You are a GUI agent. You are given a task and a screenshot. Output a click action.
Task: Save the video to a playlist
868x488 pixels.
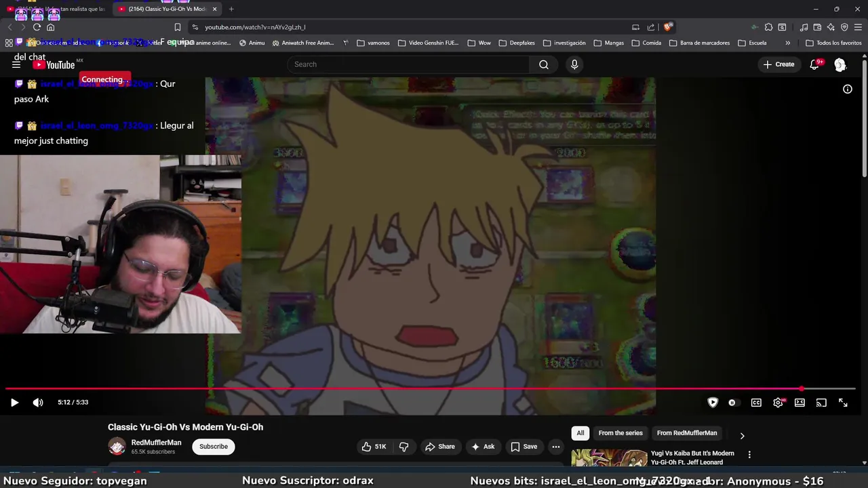click(524, 447)
